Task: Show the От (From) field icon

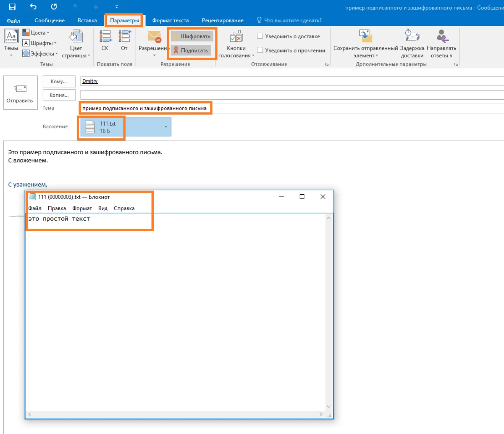Action: coord(125,36)
